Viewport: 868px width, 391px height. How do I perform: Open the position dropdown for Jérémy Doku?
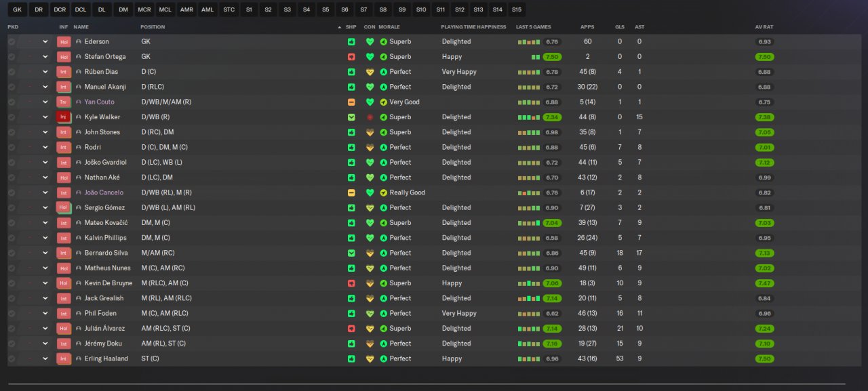coord(45,344)
